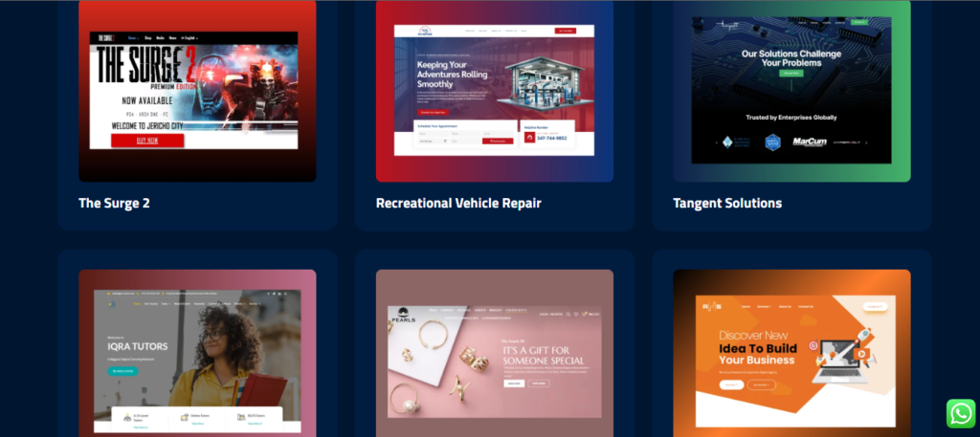Click the Schedule Your Appointment form

coord(464,135)
